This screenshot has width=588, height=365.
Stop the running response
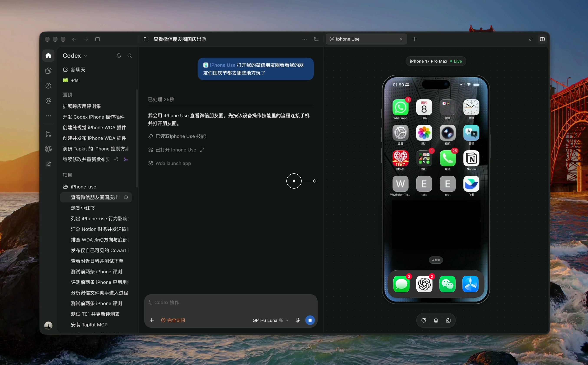pos(310,320)
